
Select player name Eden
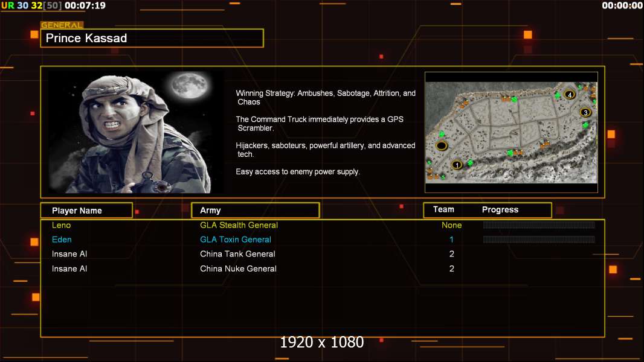click(62, 240)
